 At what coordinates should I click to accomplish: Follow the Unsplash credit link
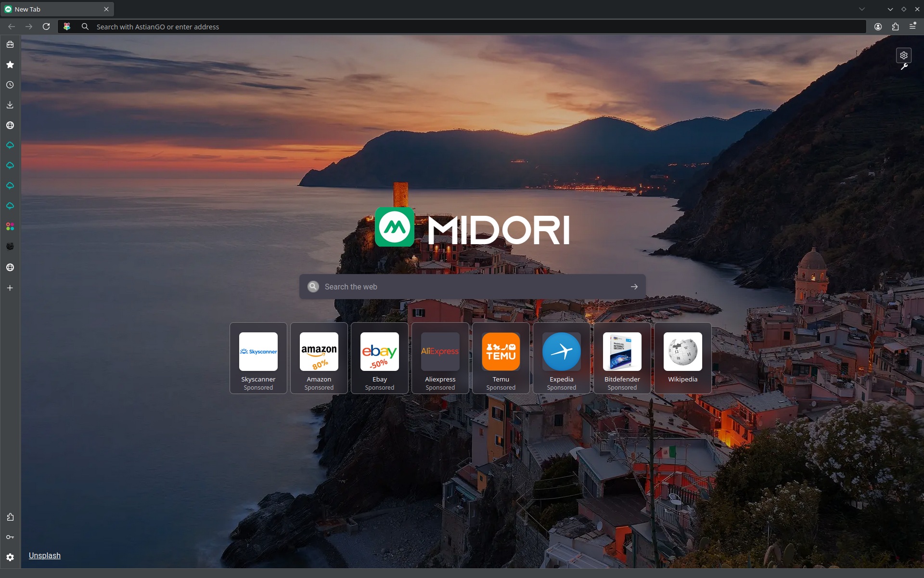click(44, 555)
